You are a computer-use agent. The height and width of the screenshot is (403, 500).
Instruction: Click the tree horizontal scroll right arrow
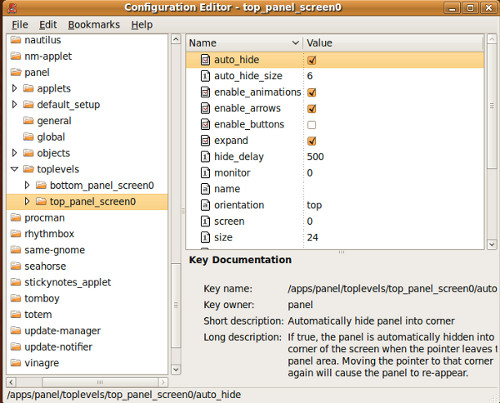click(163, 382)
